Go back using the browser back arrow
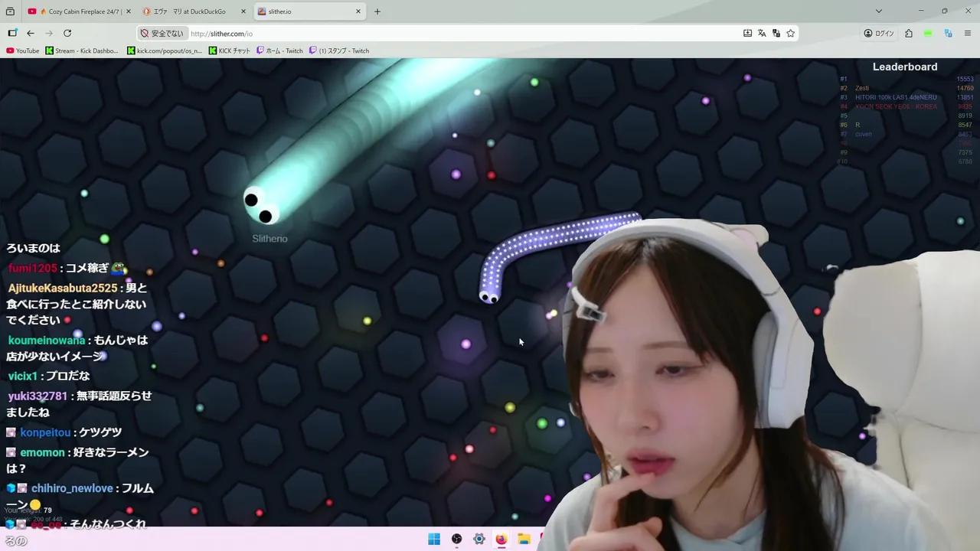Screen dimensions: 980x551 click(x=31, y=33)
